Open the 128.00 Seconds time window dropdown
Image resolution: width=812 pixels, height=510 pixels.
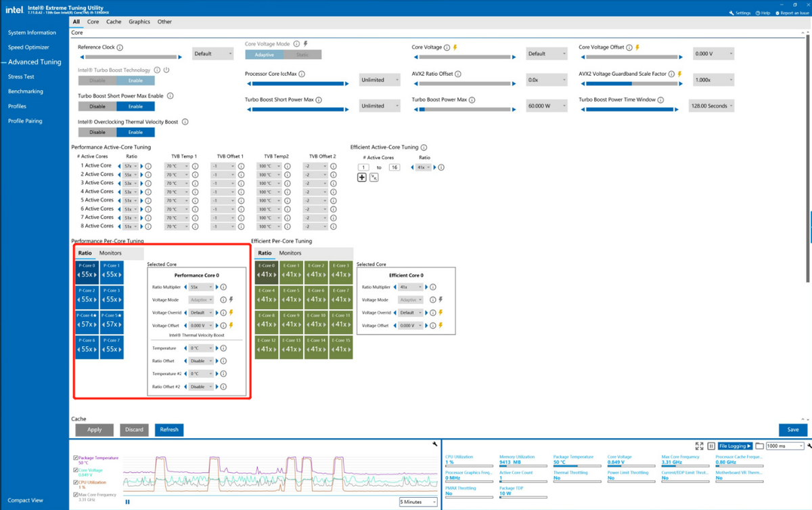[x=711, y=106]
